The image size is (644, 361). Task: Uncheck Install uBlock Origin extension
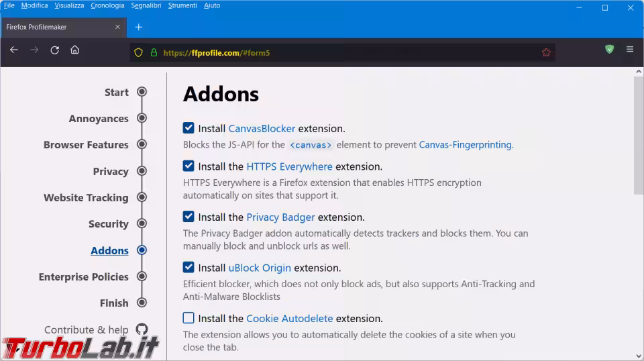(x=189, y=267)
